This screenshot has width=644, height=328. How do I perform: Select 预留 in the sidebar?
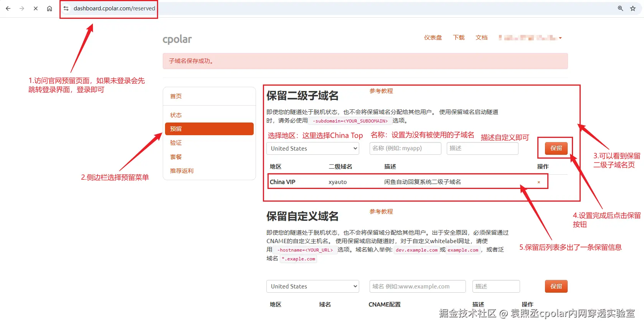click(x=209, y=129)
